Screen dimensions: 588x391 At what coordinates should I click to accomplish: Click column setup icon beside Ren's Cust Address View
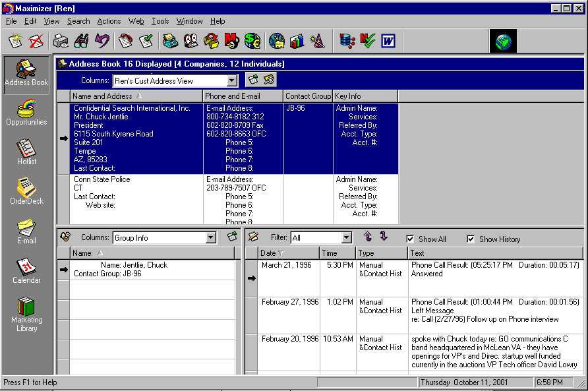click(x=254, y=80)
